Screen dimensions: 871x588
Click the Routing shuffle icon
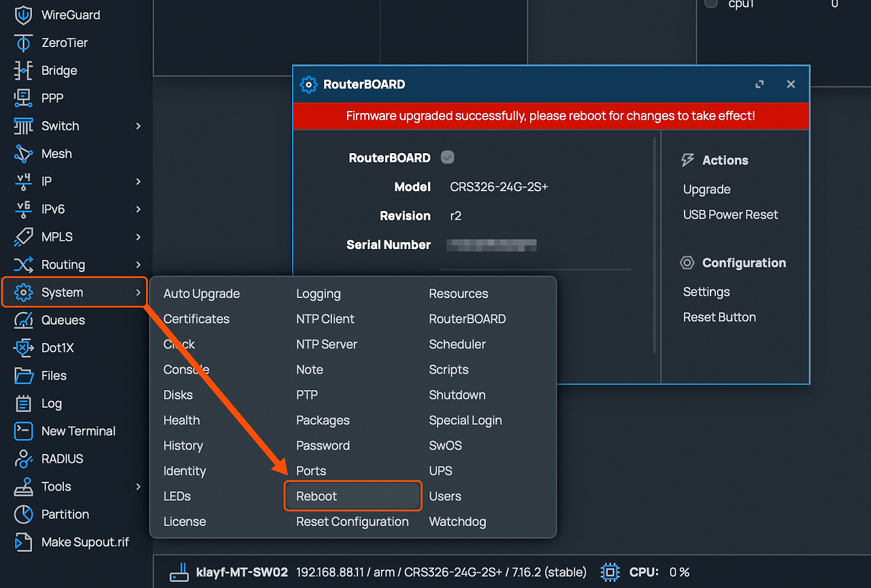[23, 265]
